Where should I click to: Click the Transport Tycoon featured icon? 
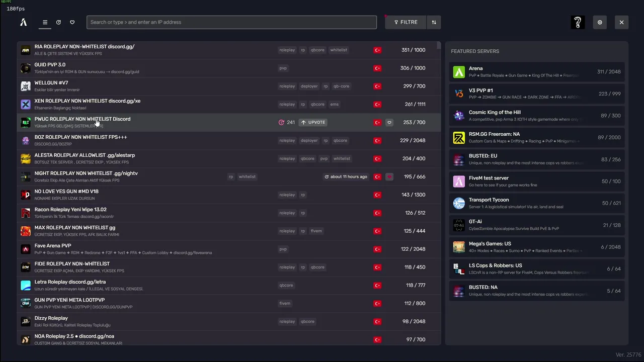pyautogui.click(x=459, y=203)
